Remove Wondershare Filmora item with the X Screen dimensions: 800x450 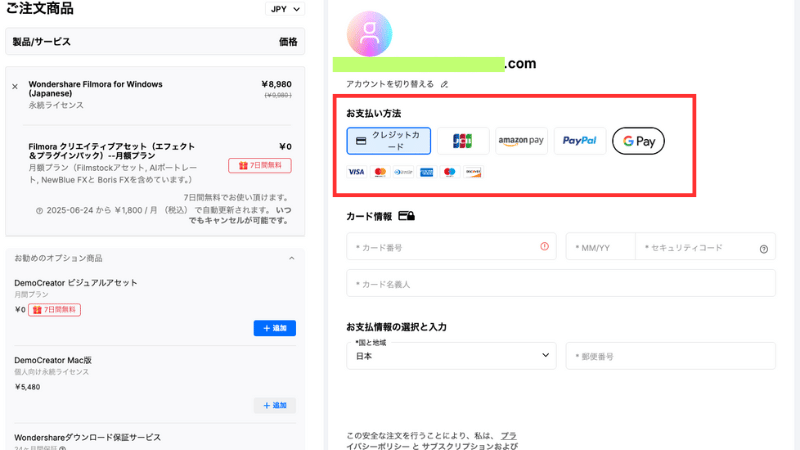click(x=15, y=87)
